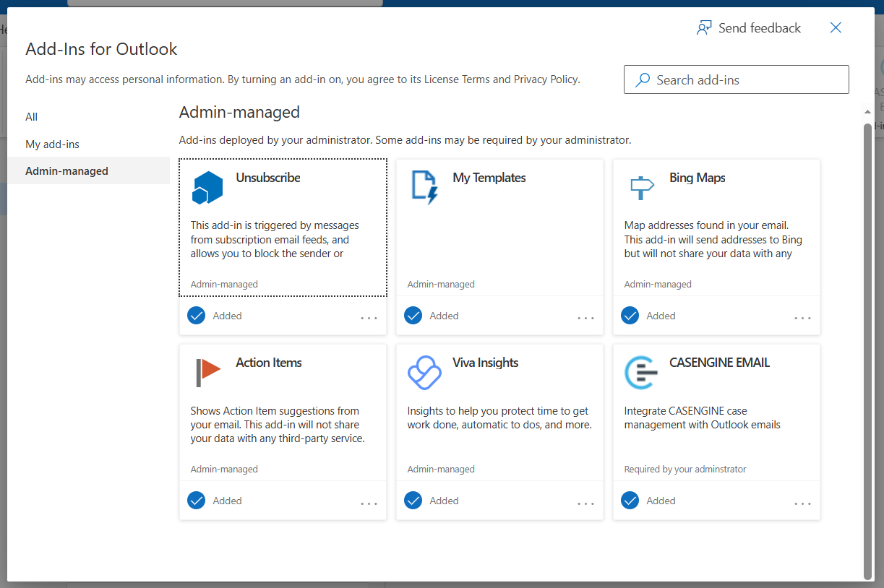Image resolution: width=884 pixels, height=588 pixels.
Task: Click the 'Add-Ins for Outlook' title
Action: coord(101,49)
